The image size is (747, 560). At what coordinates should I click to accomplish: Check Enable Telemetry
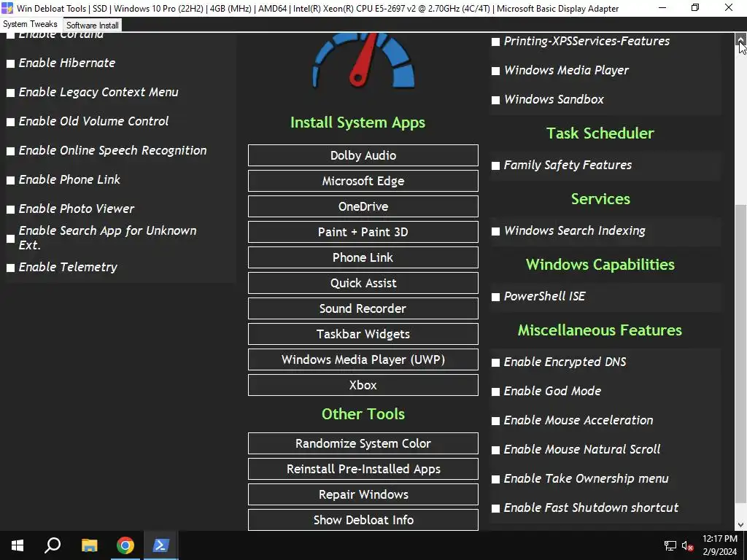pos(10,268)
